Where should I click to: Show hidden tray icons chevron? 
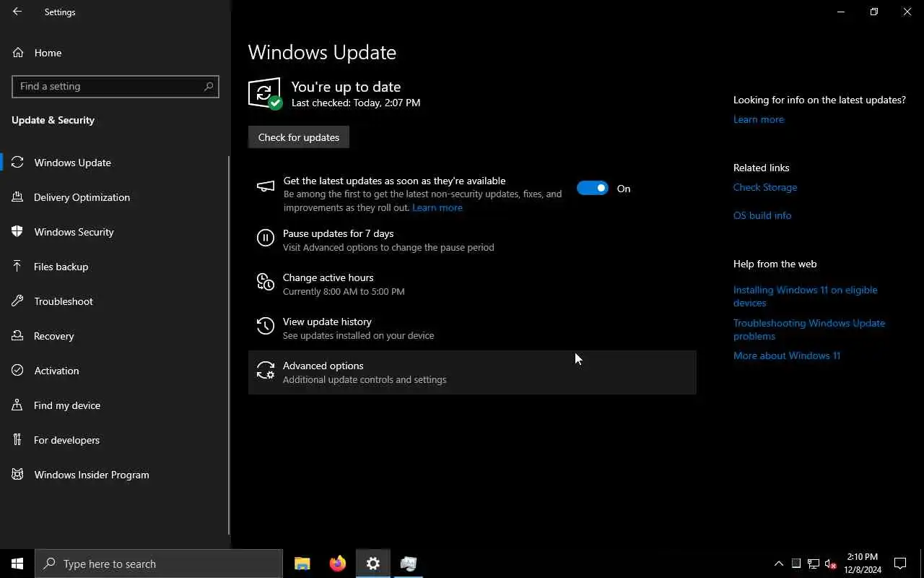point(779,564)
